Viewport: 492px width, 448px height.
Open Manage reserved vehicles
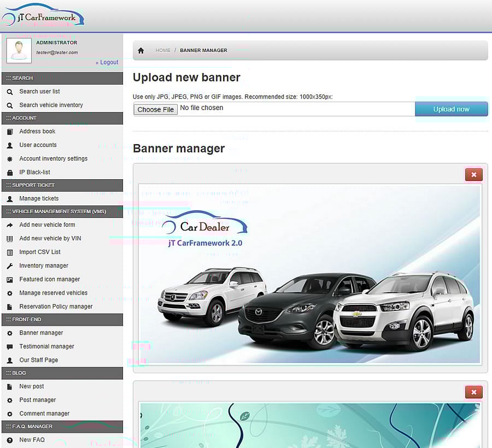(x=54, y=293)
